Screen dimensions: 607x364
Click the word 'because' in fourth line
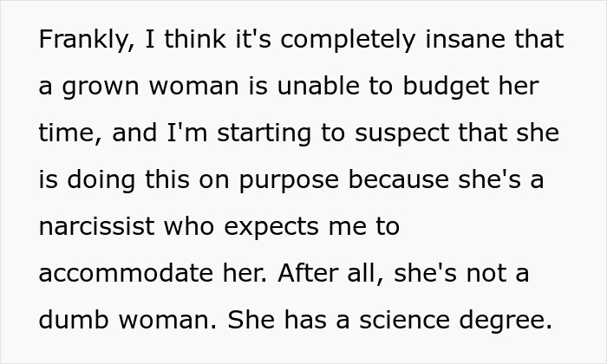[x=399, y=179]
